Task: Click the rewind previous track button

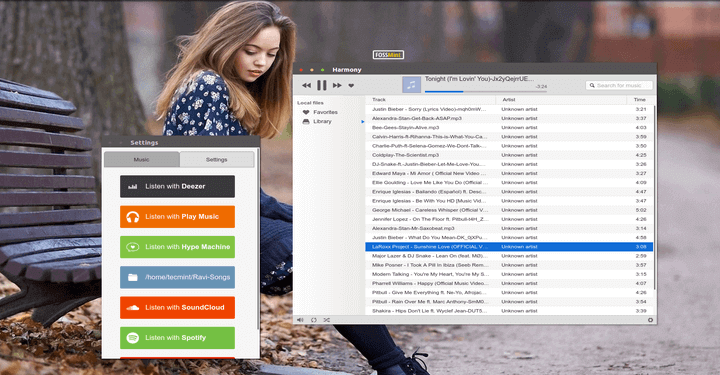Action: tap(306, 85)
